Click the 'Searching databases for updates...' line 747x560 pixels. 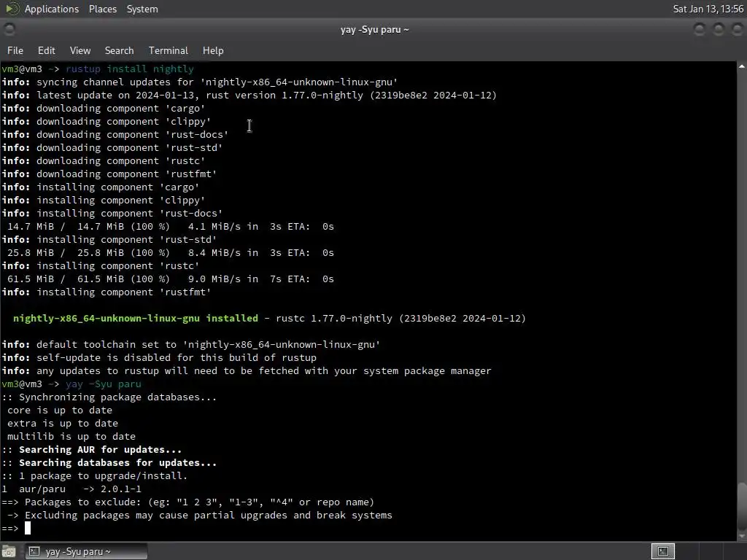pyautogui.click(x=109, y=463)
